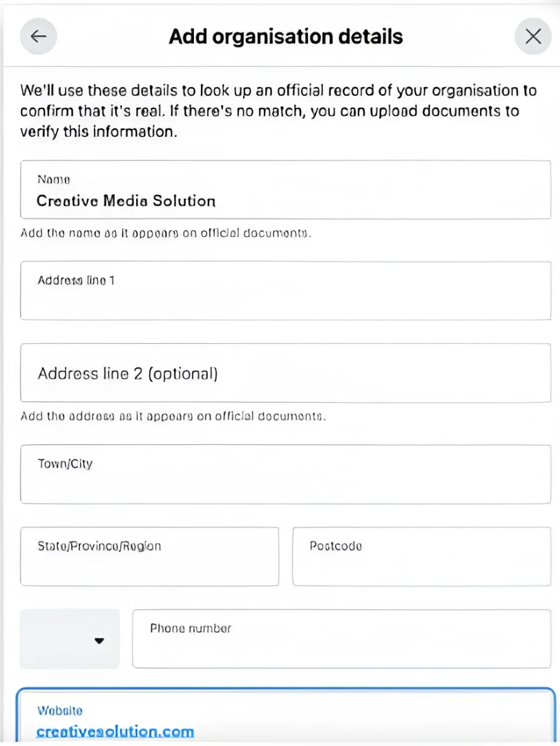Viewport: 560px width, 746px height.
Task: Click the Address line 1 field
Action: pyautogui.click(x=285, y=290)
